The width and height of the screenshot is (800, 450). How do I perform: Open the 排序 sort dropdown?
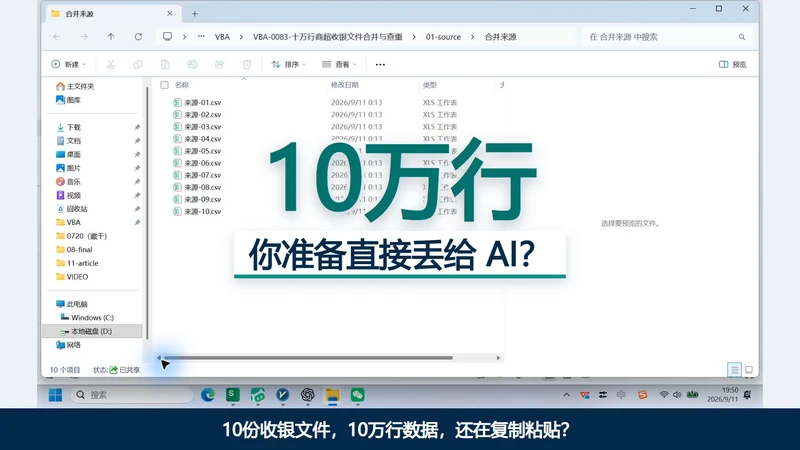289,64
